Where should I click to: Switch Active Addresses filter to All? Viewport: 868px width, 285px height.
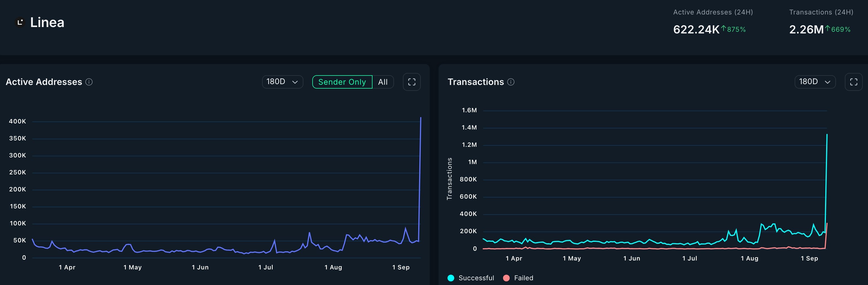coord(383,82)
